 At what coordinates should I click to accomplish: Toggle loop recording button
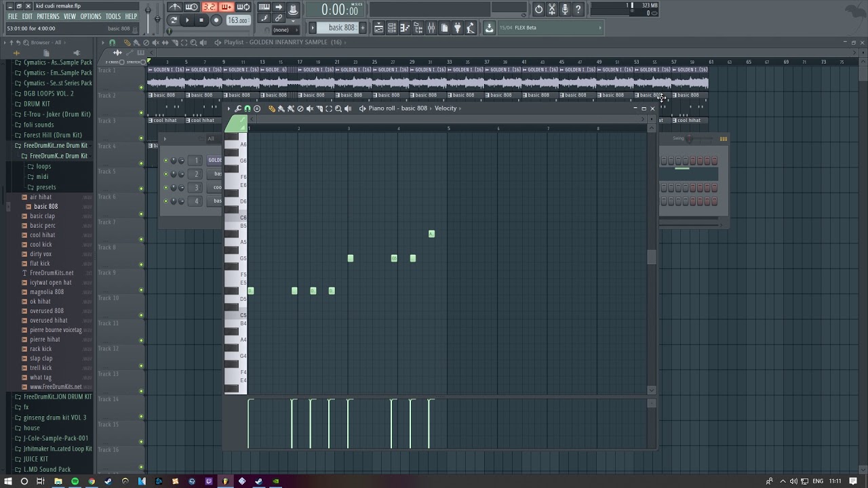(243, 7)
